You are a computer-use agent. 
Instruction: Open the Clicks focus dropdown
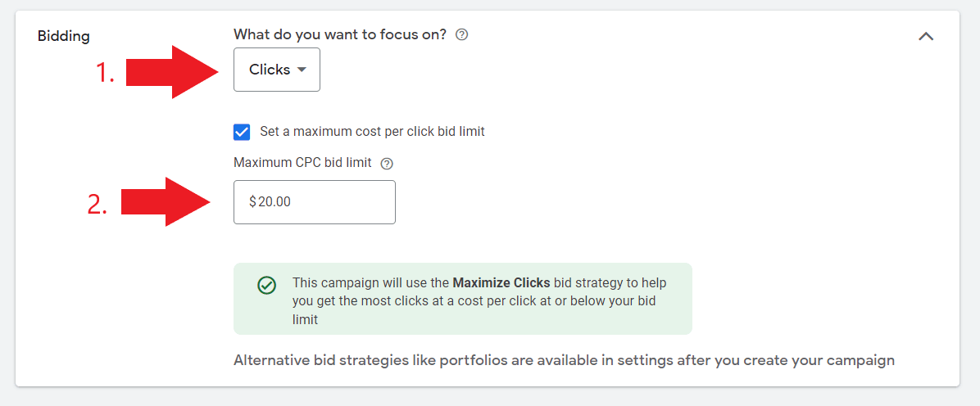coord(276,70)
